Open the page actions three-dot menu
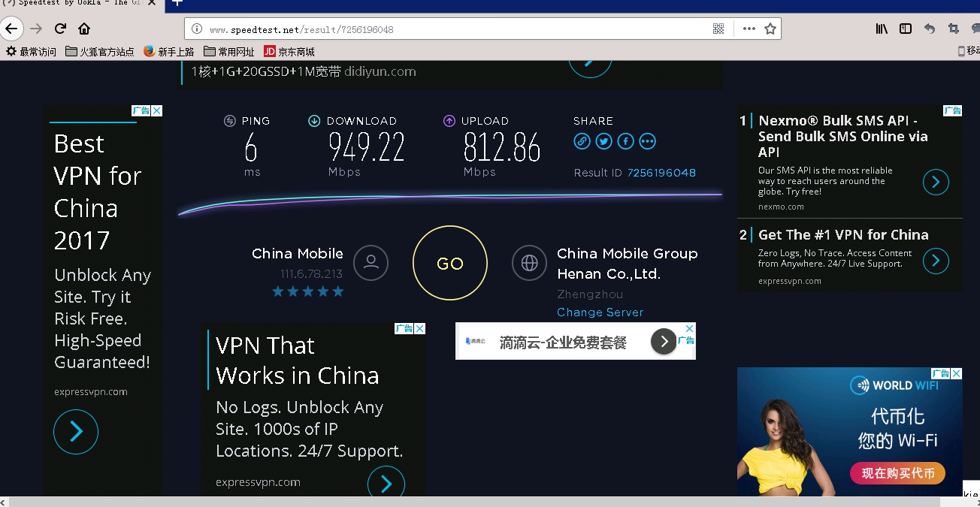Viewport: 980px width, 507px height. click(x=749, y=29)
